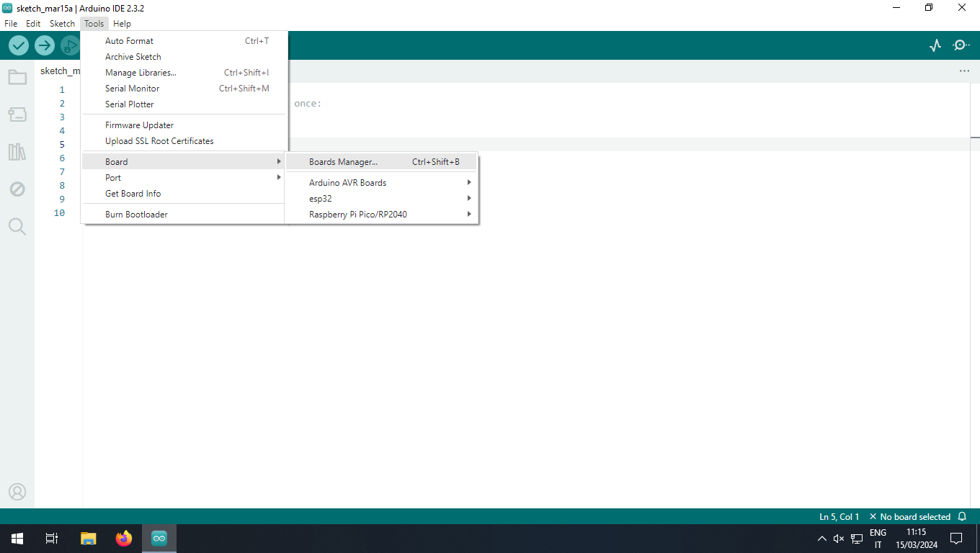Screen dimensions: 980x553
Task: Click Arduino IDE taskbar icon
Action: point(159,539)
